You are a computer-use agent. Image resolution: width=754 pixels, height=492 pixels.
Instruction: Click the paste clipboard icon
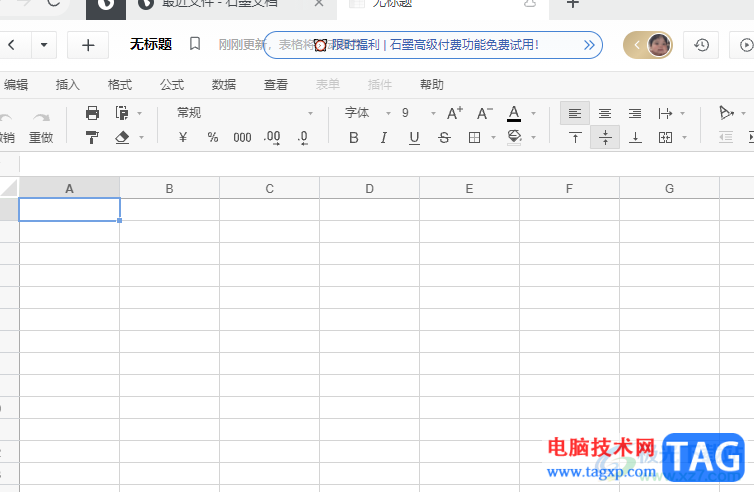[122, 113]
